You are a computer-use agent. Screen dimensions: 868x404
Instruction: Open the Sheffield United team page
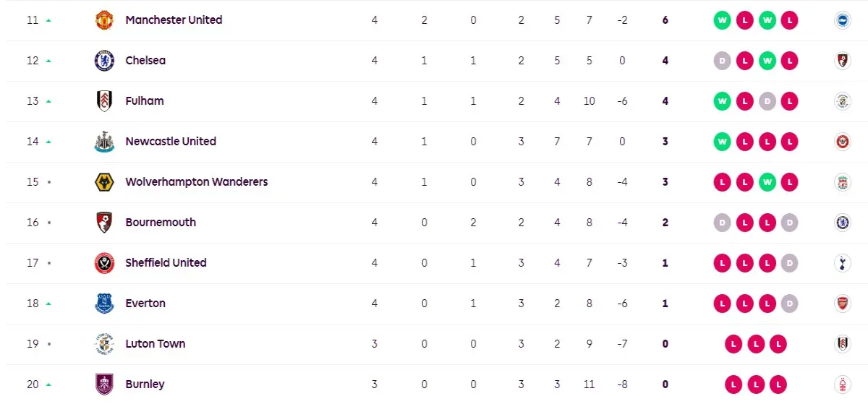[166, 263]
